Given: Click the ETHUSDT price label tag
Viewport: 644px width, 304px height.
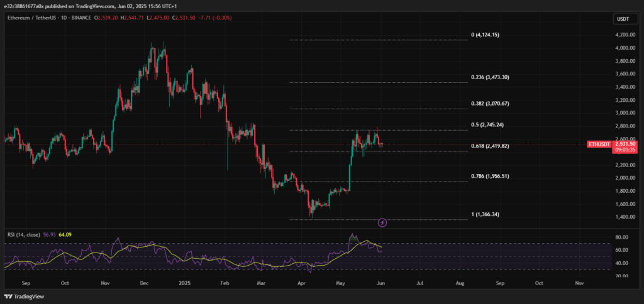Looking at the screenshot, I should (x=599, y=144).
